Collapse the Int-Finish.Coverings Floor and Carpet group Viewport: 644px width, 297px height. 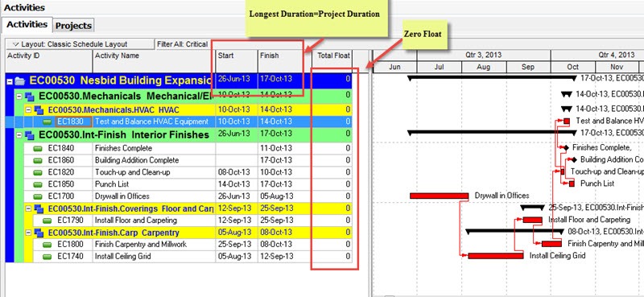27,208
